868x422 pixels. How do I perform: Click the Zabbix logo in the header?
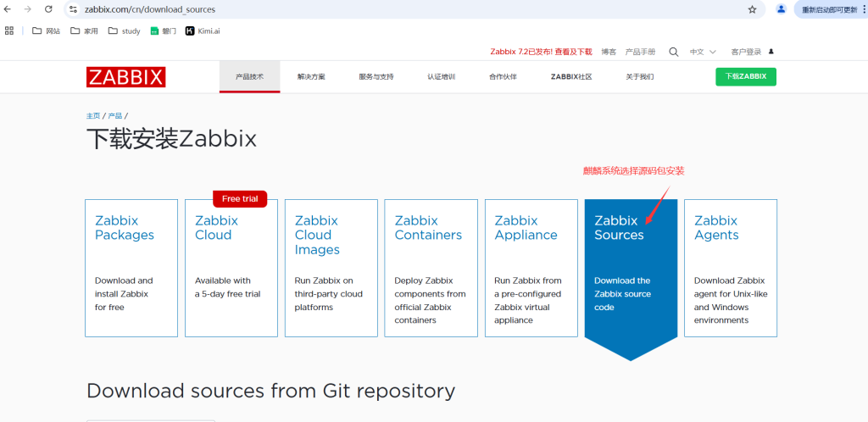[125, 76]
